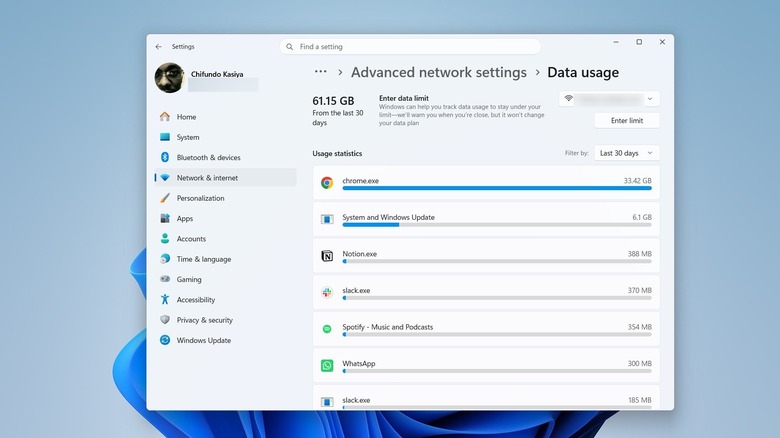Click the WhatsApp icon
Viewport: 780px width, 438px height.
point(327,365)
